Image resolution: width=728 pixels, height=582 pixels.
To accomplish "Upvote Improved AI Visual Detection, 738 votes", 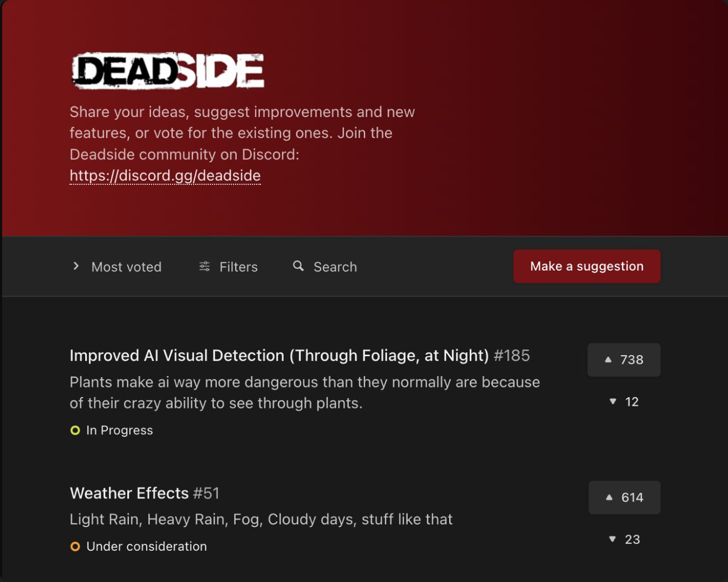I will pyautogui.click(x=624, y=360).
